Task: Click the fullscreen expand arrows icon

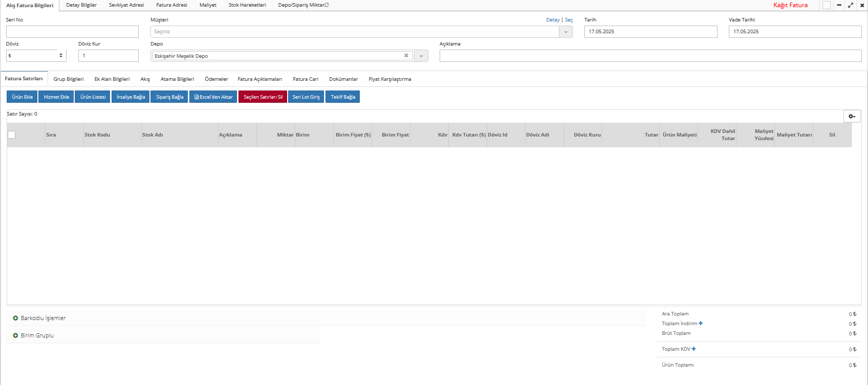Action: [x=851, y=5]
